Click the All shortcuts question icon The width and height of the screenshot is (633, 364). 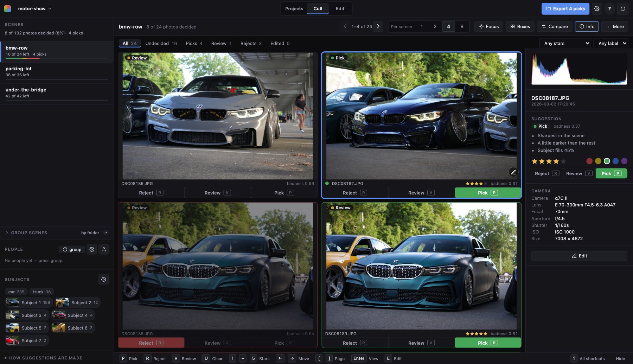coord(574,358)
